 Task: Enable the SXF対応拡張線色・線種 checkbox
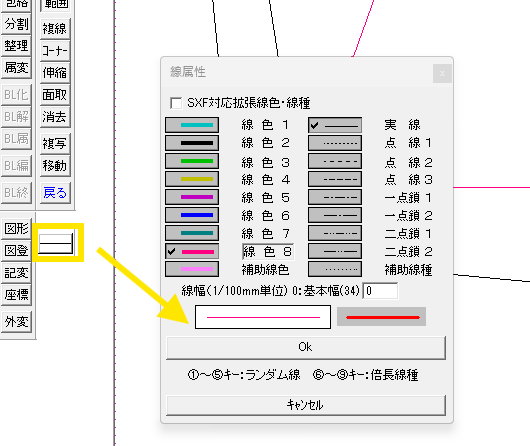tap(176, 103)
